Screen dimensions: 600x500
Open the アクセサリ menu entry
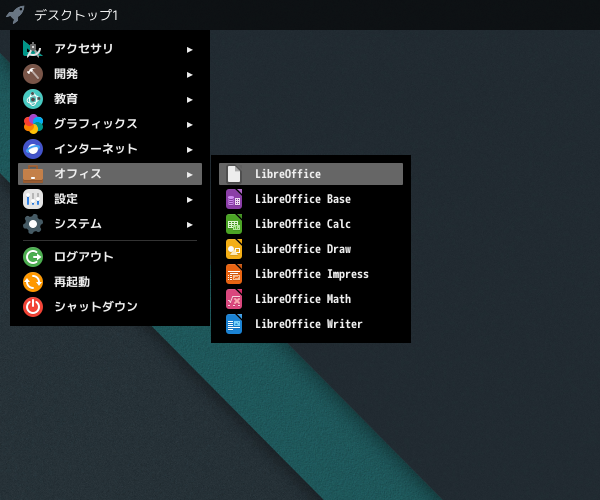click(x=110, y=49)
